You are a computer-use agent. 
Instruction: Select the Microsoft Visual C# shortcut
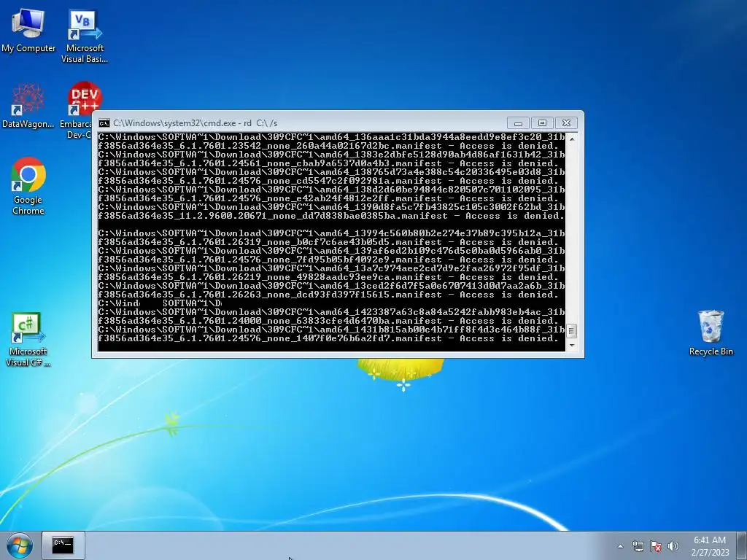click(x=28, y=339)
